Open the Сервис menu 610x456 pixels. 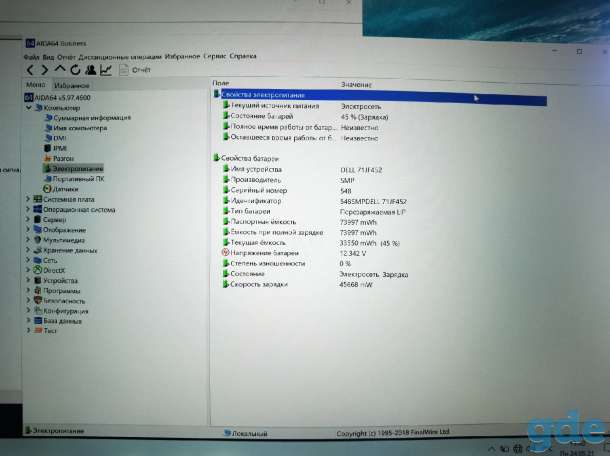[x=214, y=56]
